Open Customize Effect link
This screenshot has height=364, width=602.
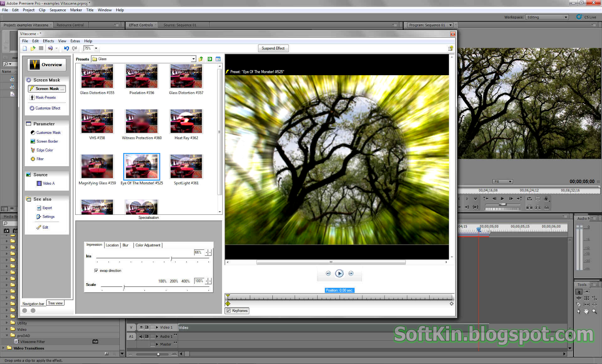48,108
